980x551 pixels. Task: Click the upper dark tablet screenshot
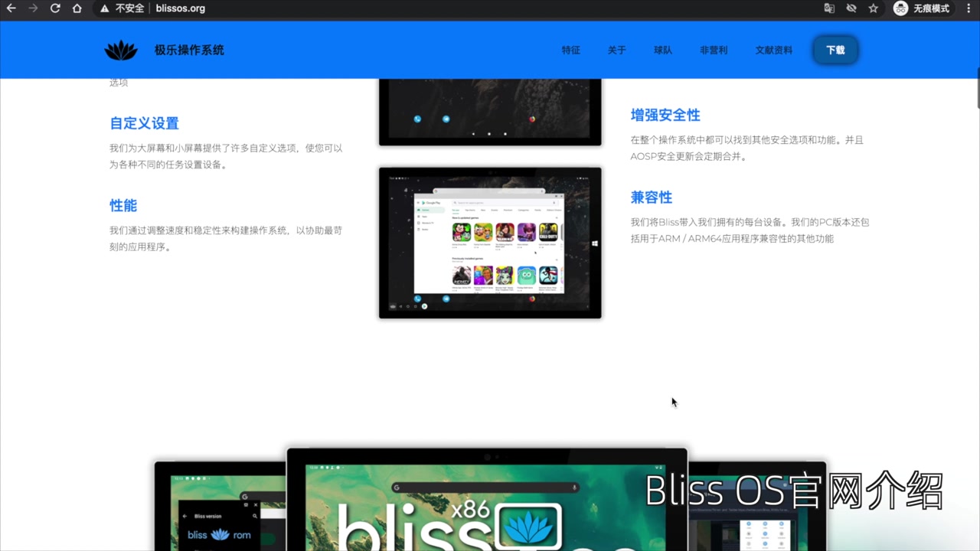coord(490,112)
